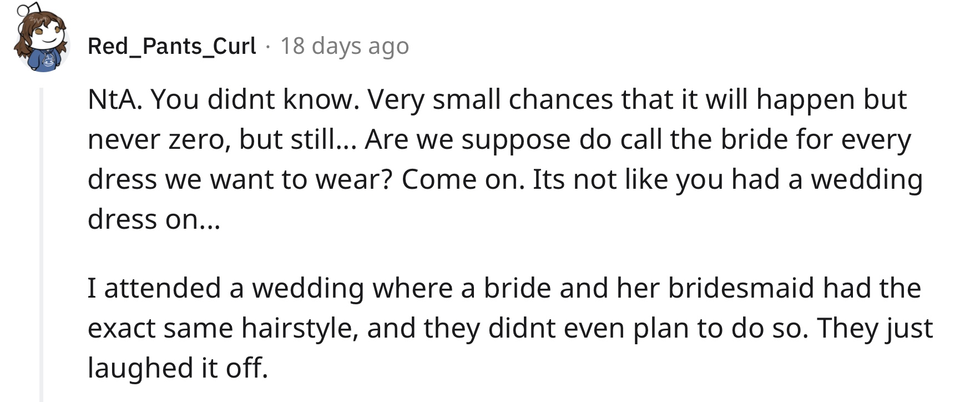This screenshot has width=980, height=402.
Task: Click the text 'laughed it off.'
Action: click(x=178, y=368)
